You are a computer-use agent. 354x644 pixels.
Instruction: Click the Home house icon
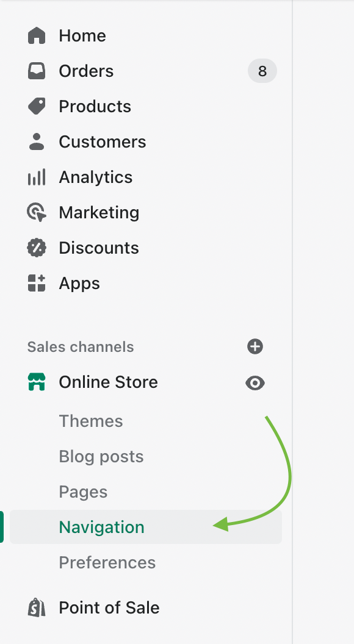pos(37,35)
